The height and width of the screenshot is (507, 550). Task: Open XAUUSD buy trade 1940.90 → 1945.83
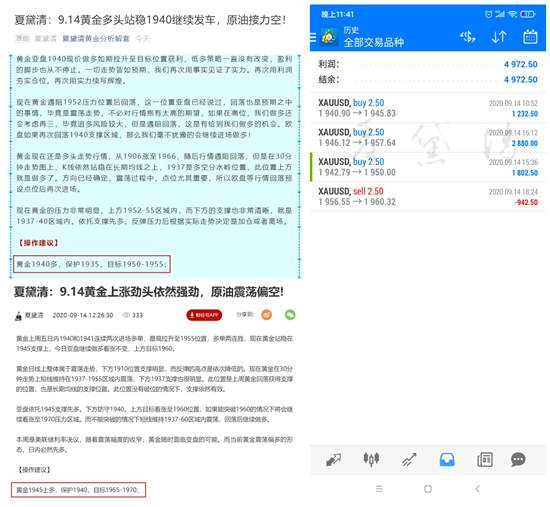[428, 108]
